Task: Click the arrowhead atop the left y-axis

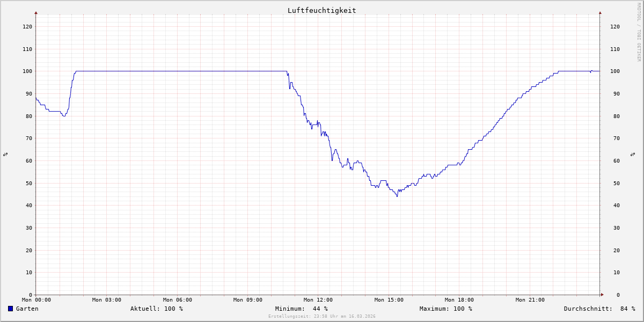Action: point(36,12)
